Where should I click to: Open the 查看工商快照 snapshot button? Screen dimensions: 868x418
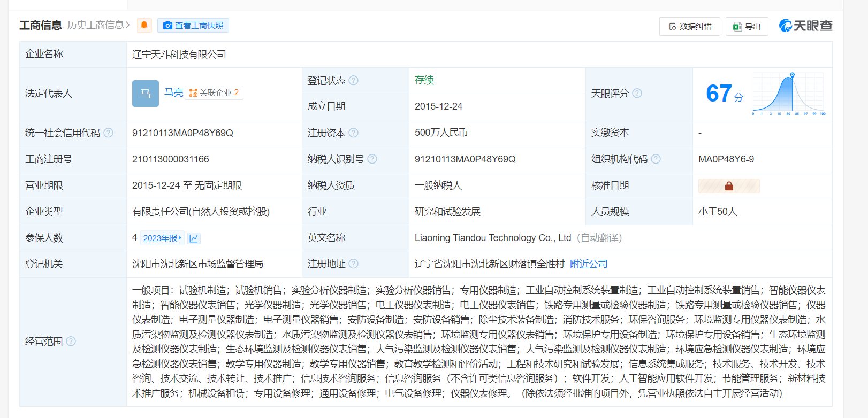[193, 26]
